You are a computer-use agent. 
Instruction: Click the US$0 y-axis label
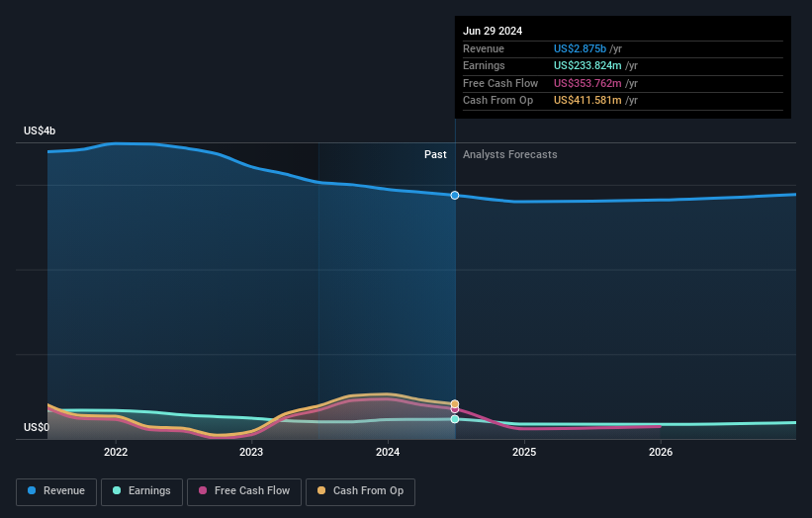(x=37, y=427)
